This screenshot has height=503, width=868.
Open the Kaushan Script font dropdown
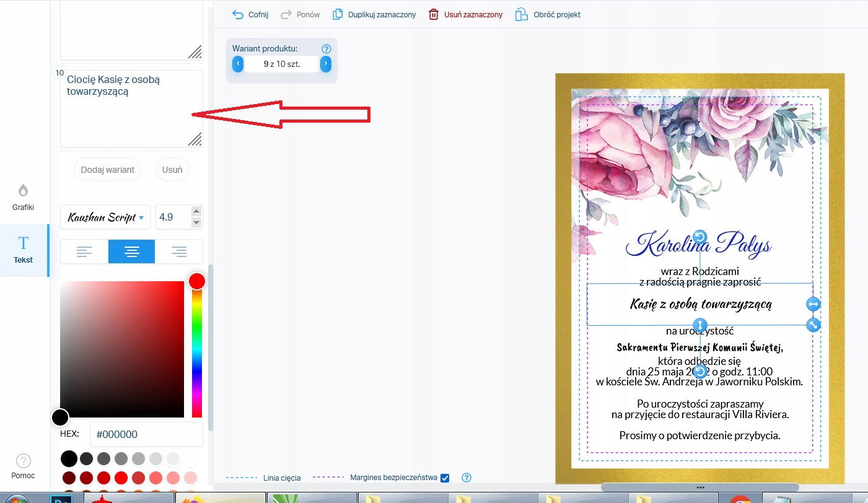click(105, 217)
